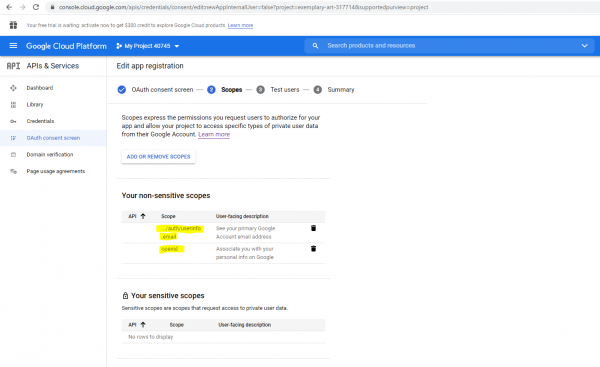This screenshot has height=367, width=600.
Task: Sort sensitive scopes by API arrow
Action: (143, 325)
